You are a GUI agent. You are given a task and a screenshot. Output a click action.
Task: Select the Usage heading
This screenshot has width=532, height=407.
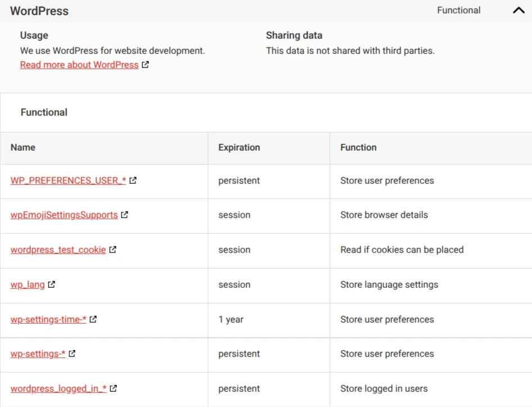tap(34, 35)
